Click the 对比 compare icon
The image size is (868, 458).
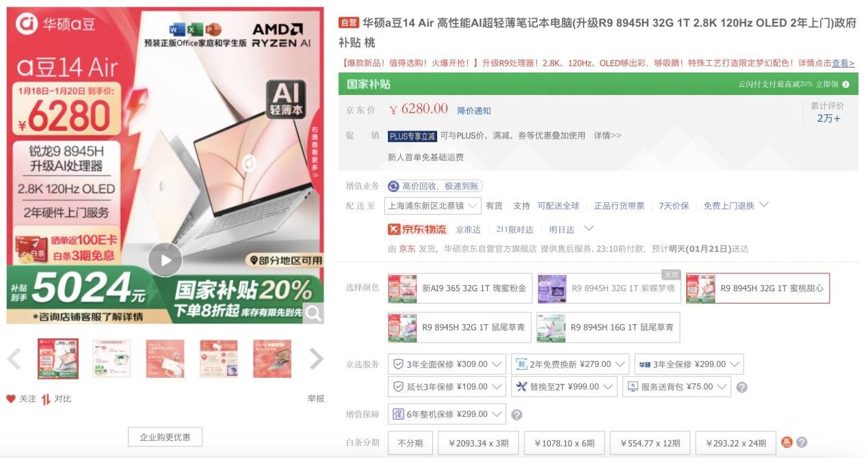pyautogui.click(x=46, y=399)
